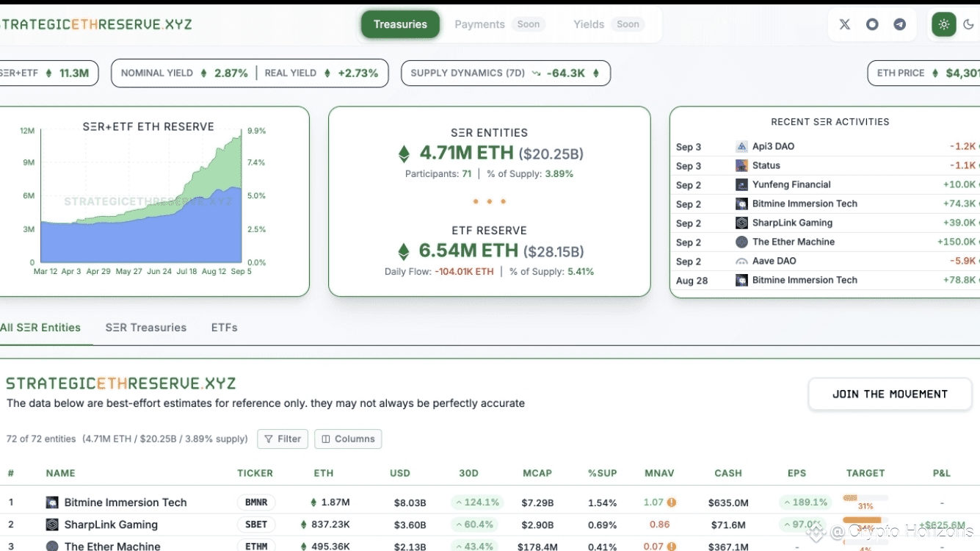Click the Bitmine 31% target progress bar
Image resolution: width=980 pixels, height=551 pixels.
[865, 498]
